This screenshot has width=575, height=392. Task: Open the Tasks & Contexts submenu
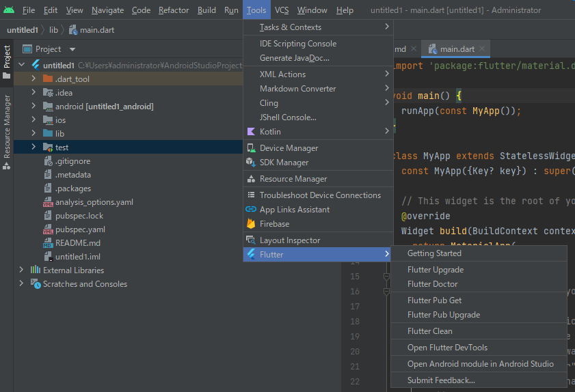319,27
